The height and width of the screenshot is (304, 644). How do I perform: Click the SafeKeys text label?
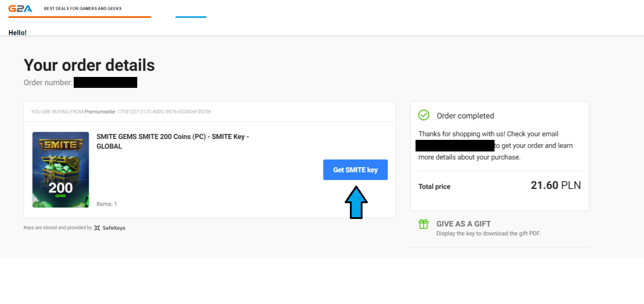(x=114, y=228)
